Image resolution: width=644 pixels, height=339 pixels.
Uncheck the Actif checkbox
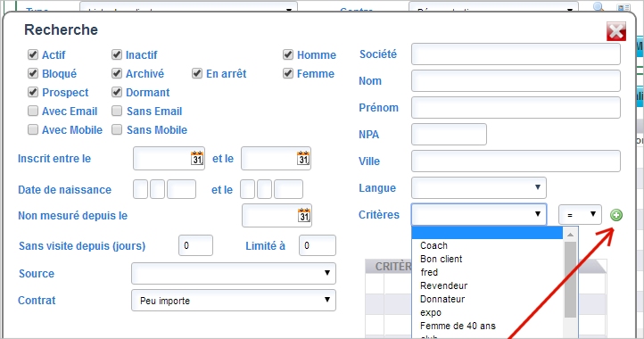click(33, 54)
